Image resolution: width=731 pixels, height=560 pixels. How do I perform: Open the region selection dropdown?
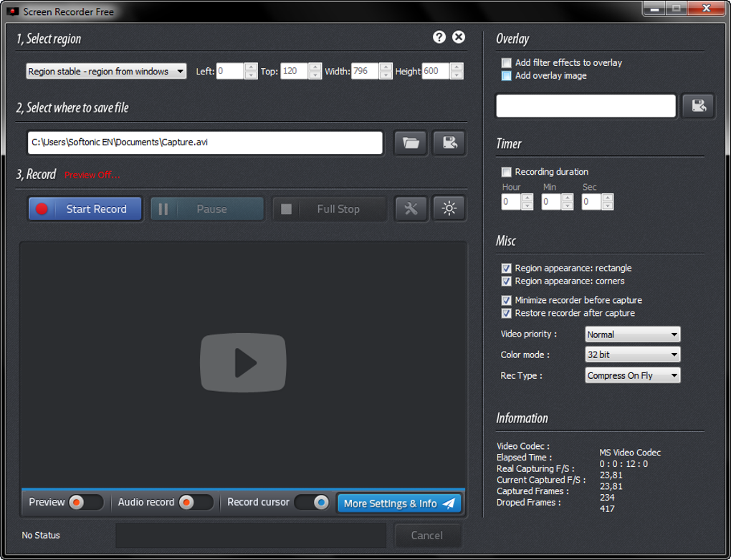(x=105, y=71)
